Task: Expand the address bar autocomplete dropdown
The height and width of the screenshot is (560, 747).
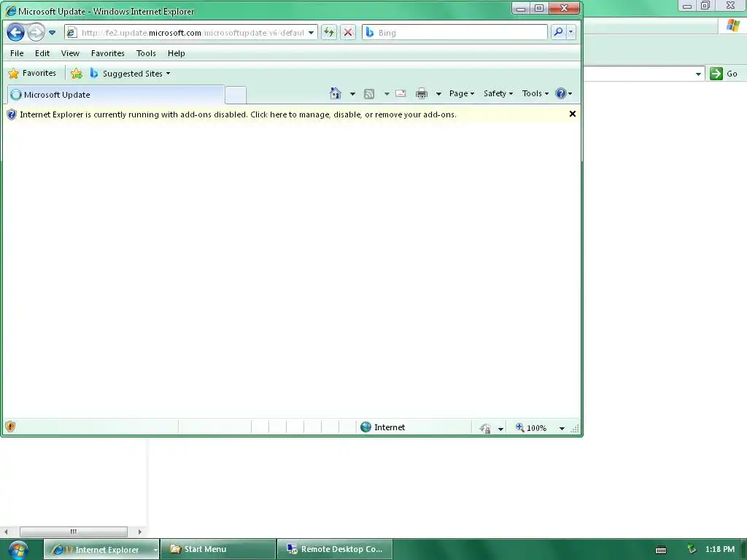Action: click(311, 32)
